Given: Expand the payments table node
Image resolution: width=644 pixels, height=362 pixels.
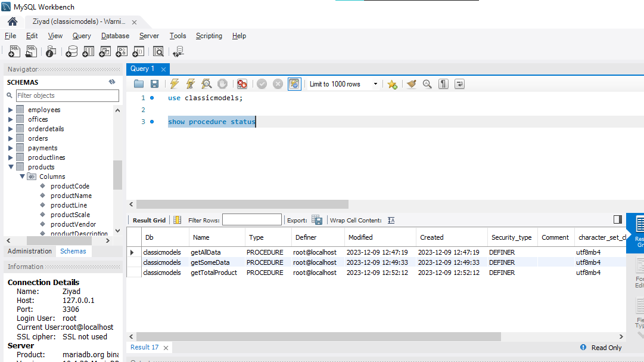Looking at the screenshot, I should coord(11,148).
